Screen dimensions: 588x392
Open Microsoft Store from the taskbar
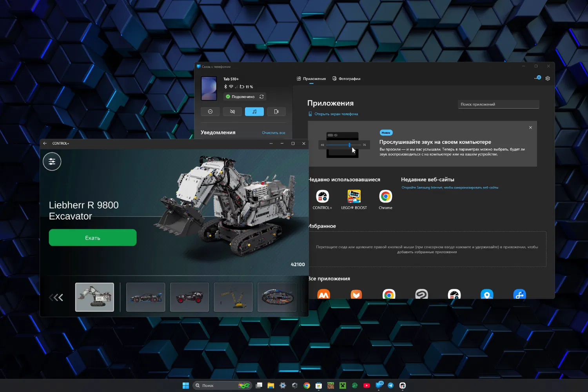point(319,385)
